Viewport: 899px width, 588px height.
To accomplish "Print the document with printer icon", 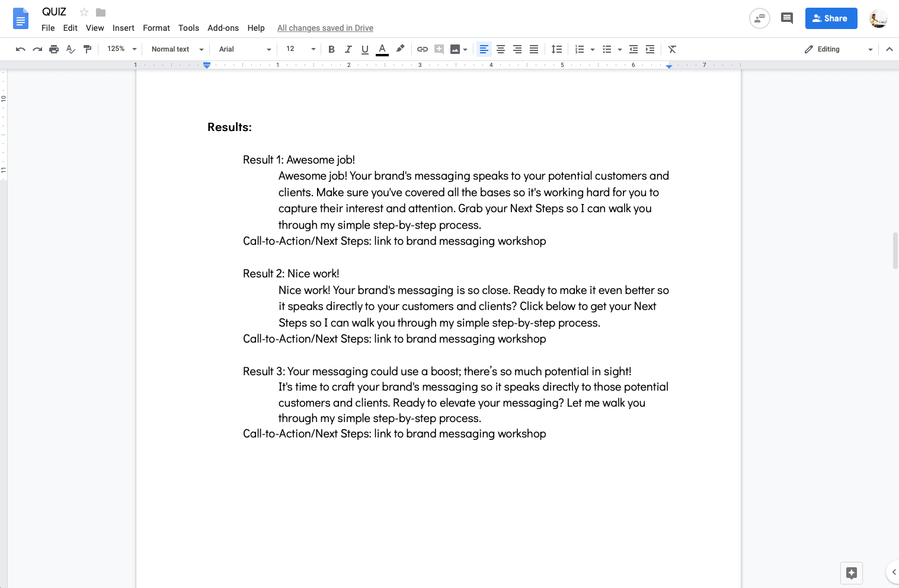I will point(54,49).
